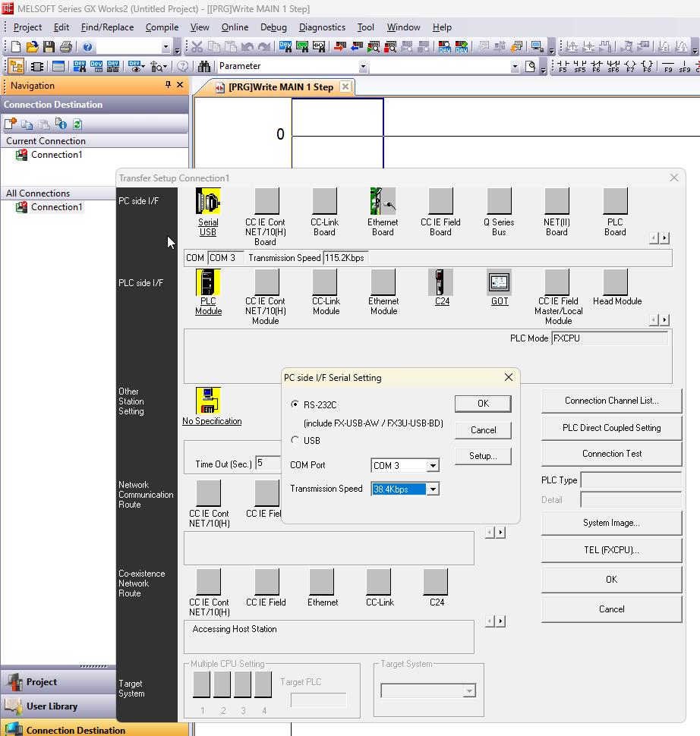Open the Parameter combo box in toolbar
Image resolution: width=700 pixels, height=736 pixels.
coord(363,67)
